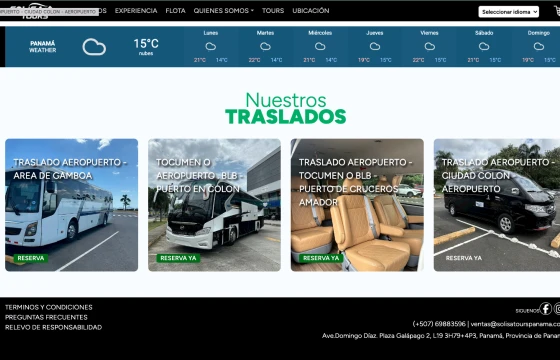Open the Experiencia menu item
The width and height of the screenshot is (560, 360).
pos(136,11)
